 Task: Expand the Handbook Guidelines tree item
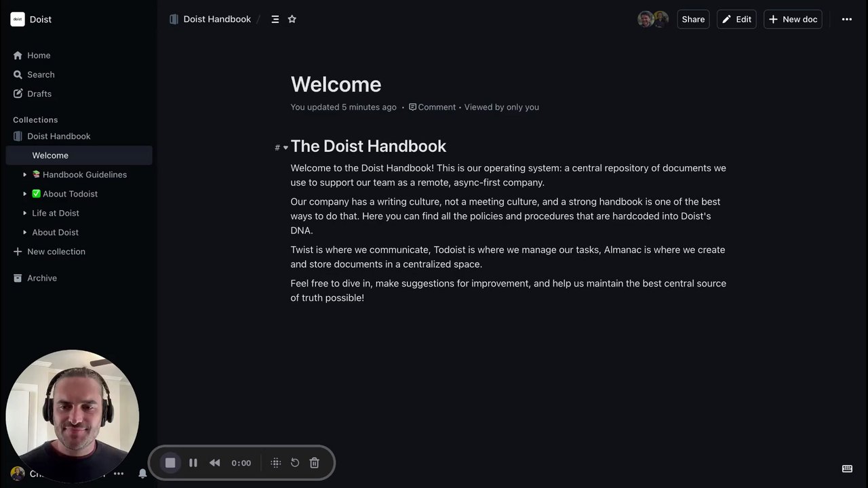25,175
